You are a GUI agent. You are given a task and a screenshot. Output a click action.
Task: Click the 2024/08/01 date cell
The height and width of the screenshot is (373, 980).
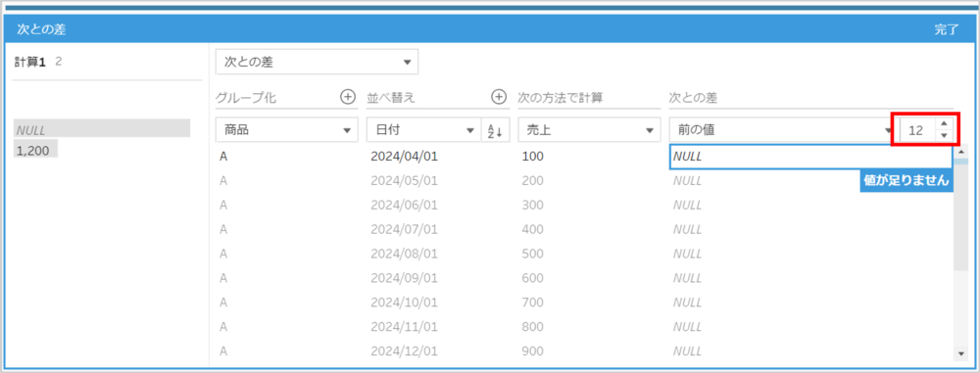coord(405,254)
